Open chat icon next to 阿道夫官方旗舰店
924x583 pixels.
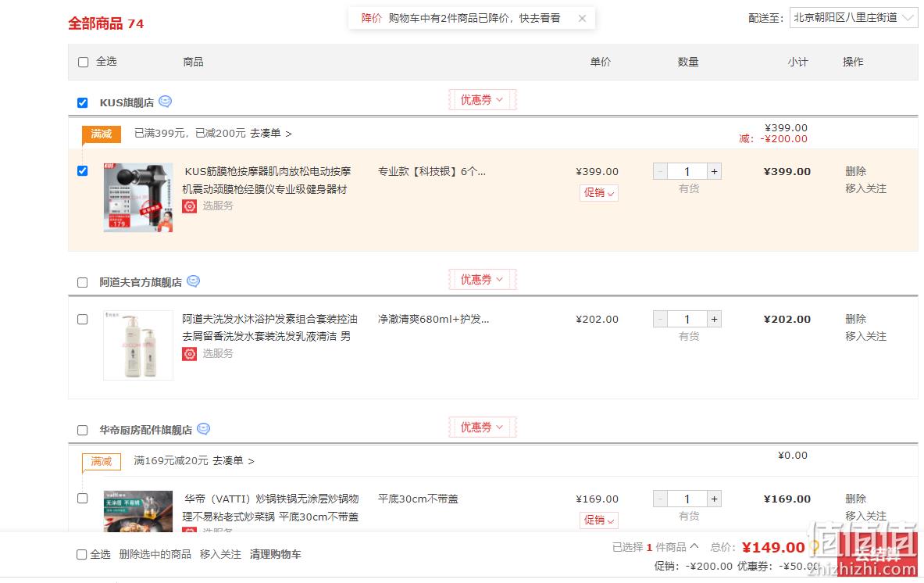coord(193,281)
